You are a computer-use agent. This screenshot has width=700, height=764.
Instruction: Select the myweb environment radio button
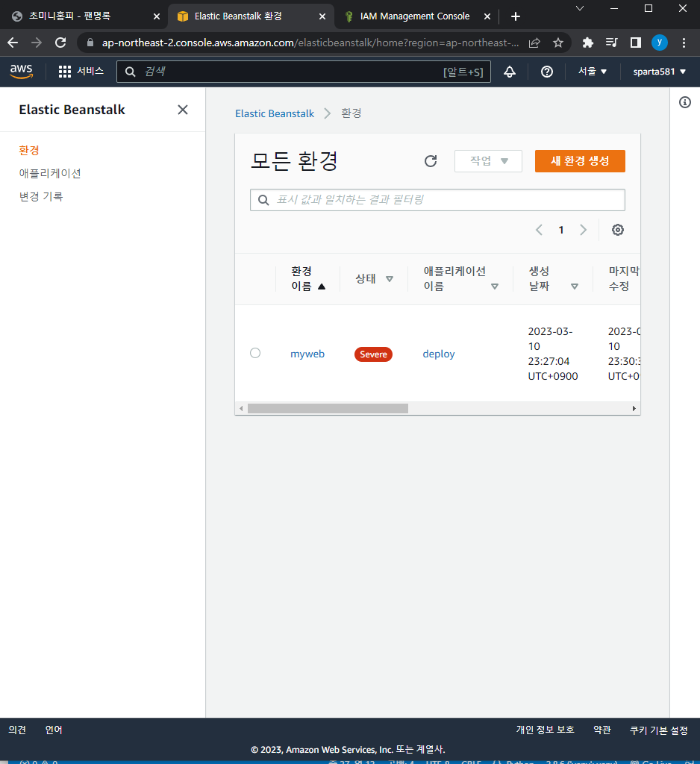(255, 353)
